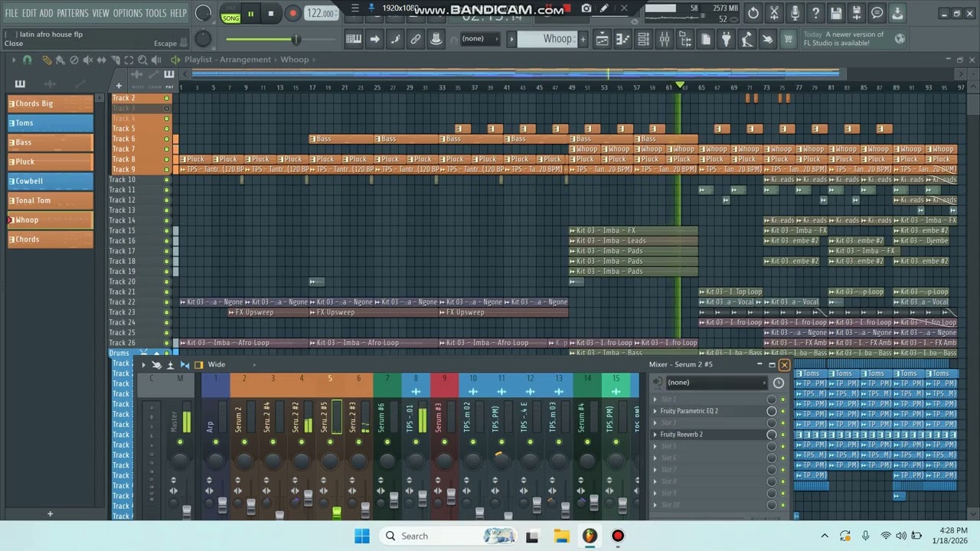980x551 pixels.
Task: Switch to PAT pattern mode
Action: tap(230, 8)
